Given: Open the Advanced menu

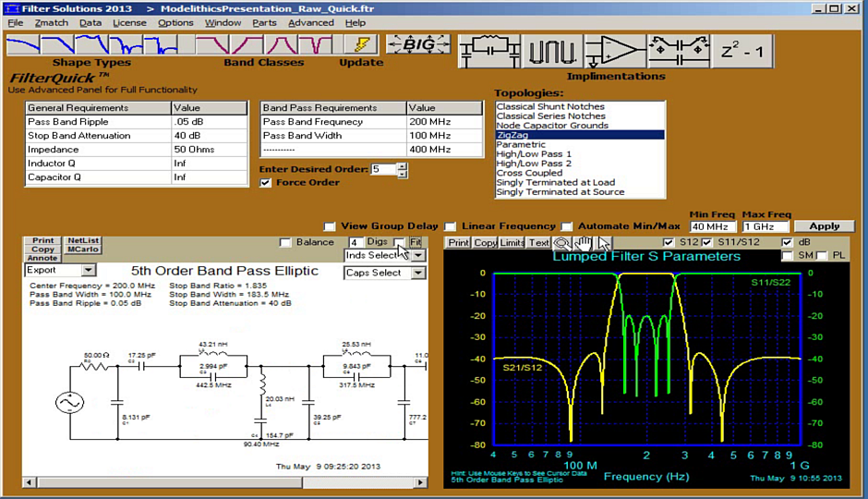Looking at the screenshot, I should [x=311, y=23].
